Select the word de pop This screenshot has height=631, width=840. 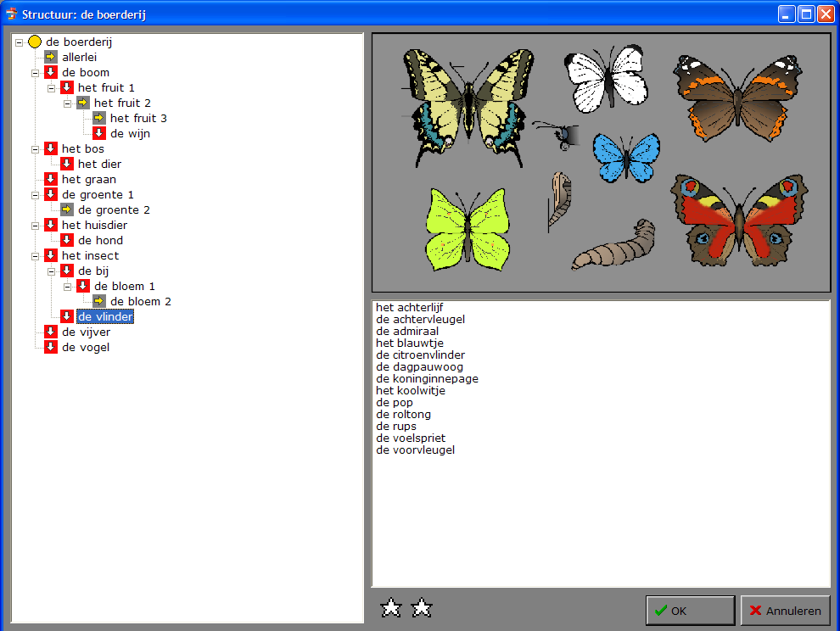(395, 402)
